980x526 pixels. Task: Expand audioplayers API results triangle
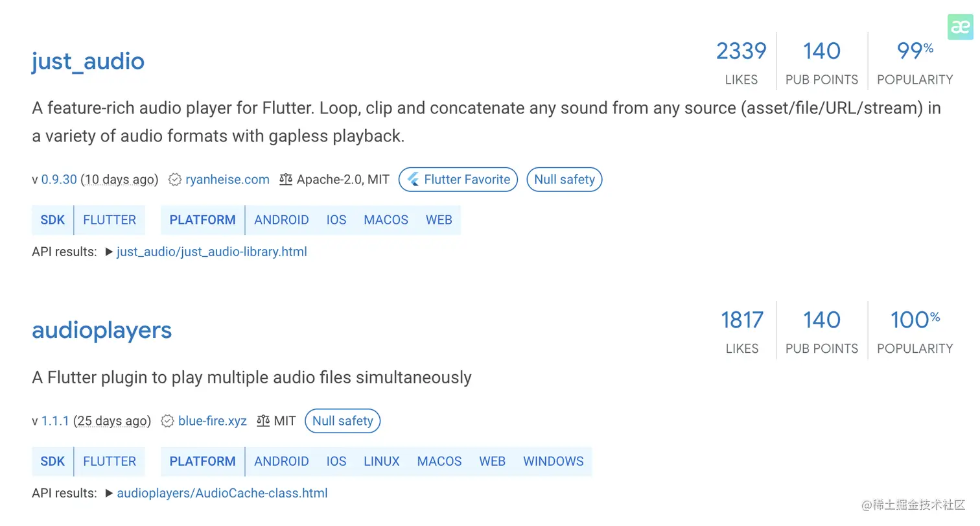(x=109, y=493)
